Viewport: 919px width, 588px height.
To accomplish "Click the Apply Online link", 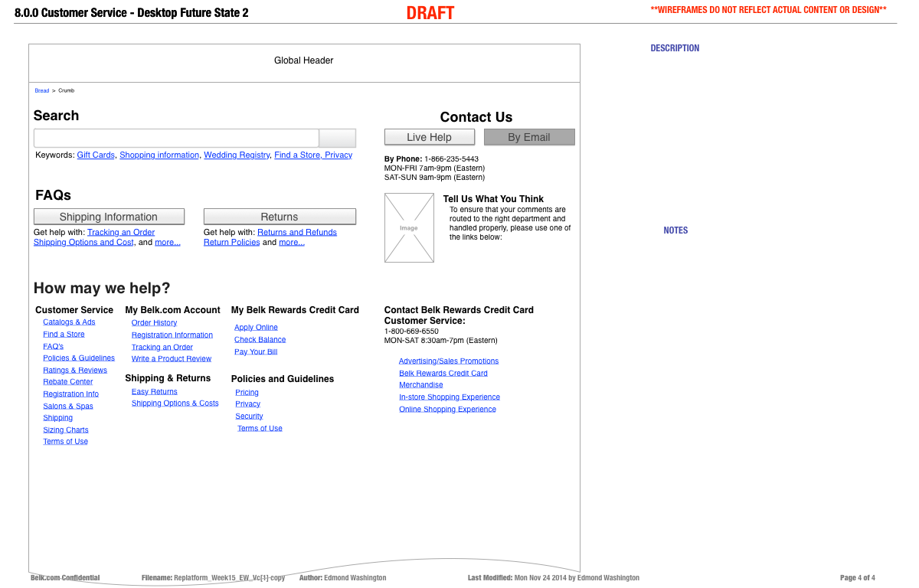I will click(x=256, y=327).
